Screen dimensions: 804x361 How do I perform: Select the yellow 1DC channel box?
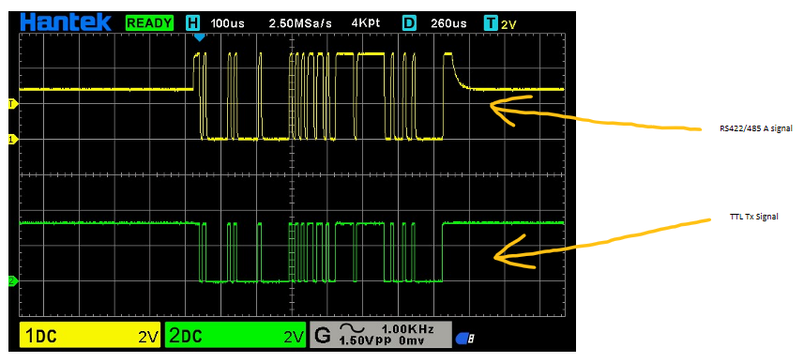click(90, 335)
